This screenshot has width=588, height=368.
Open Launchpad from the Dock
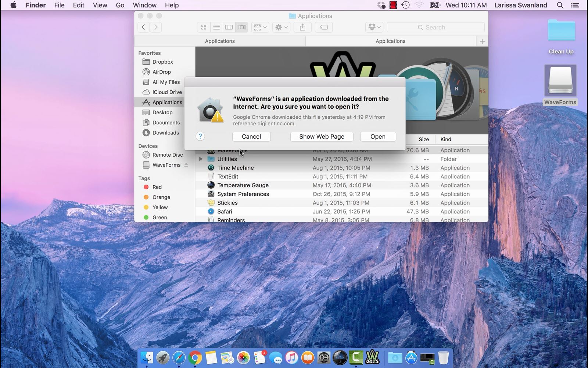tap(163, 357)
